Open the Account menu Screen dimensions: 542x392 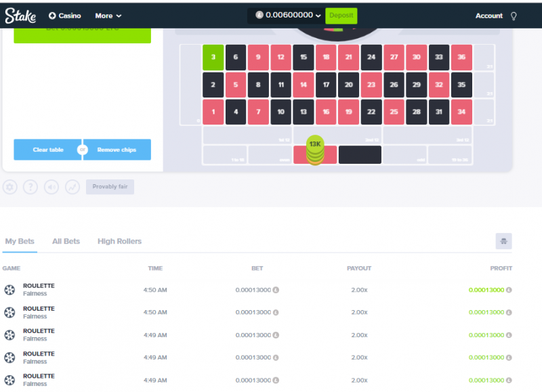488,16
